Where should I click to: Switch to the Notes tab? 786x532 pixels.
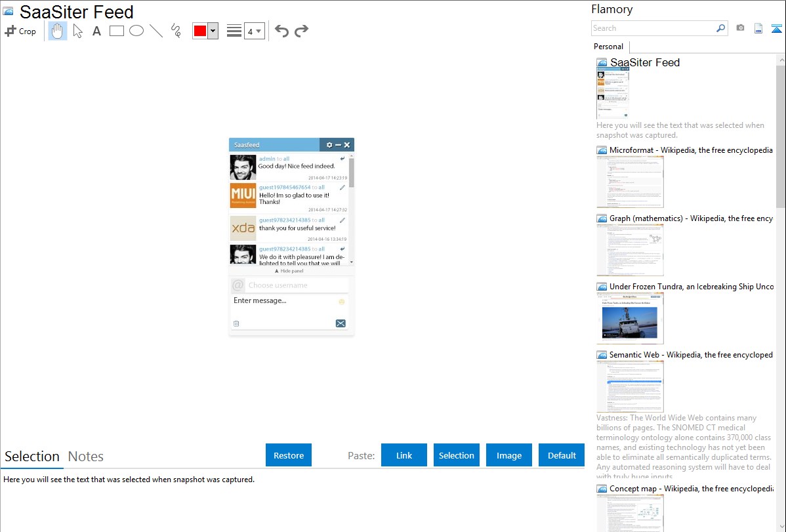point(86,457)
